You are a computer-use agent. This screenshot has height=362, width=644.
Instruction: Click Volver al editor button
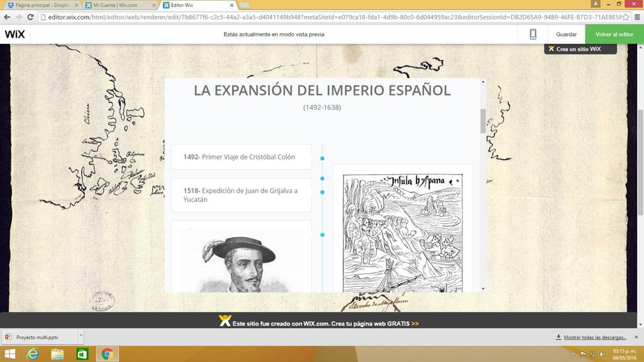(614, 35)
